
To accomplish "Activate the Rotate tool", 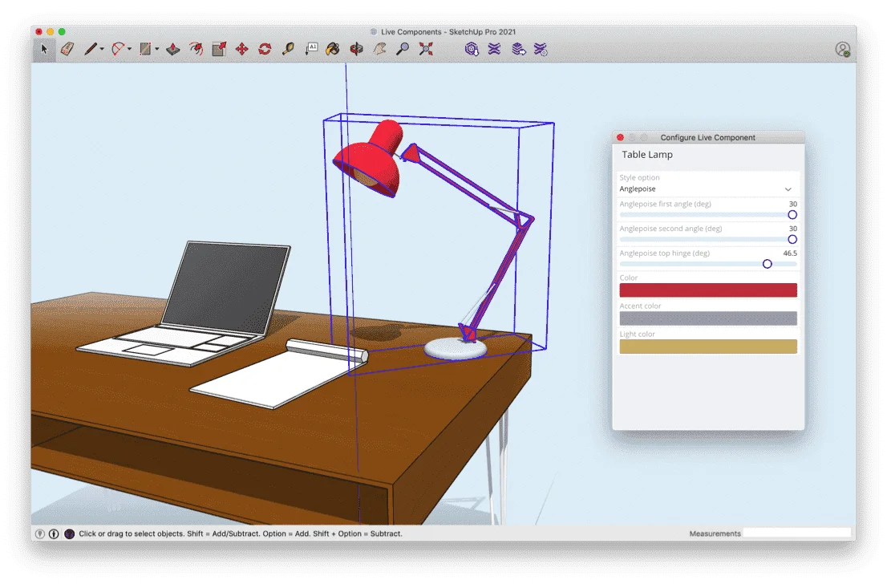I will click(x=265, y=49).
